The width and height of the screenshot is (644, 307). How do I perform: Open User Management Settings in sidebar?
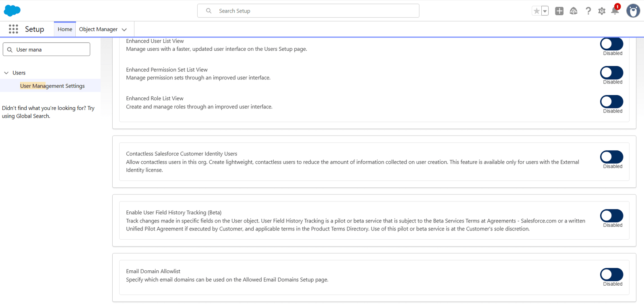(x=52, y=86)
